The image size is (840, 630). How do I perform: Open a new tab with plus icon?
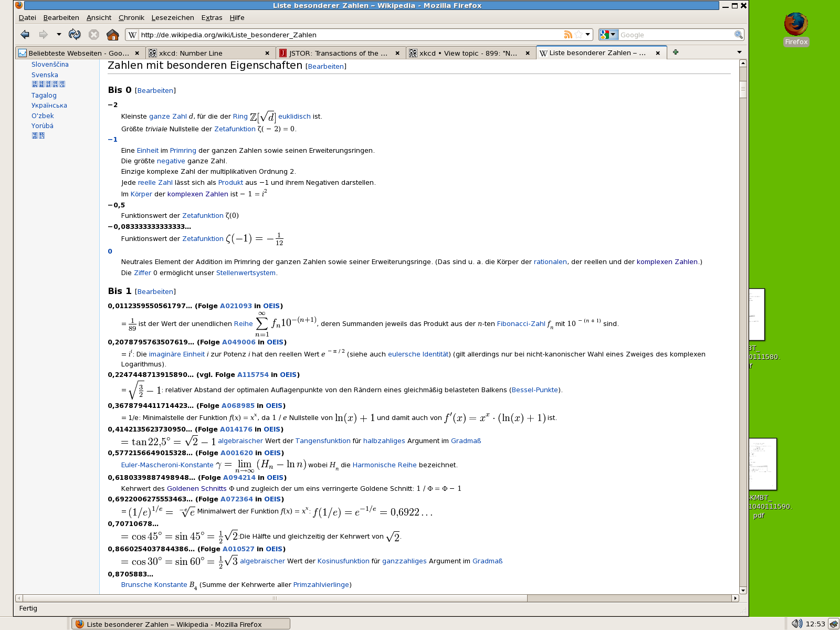676,52
